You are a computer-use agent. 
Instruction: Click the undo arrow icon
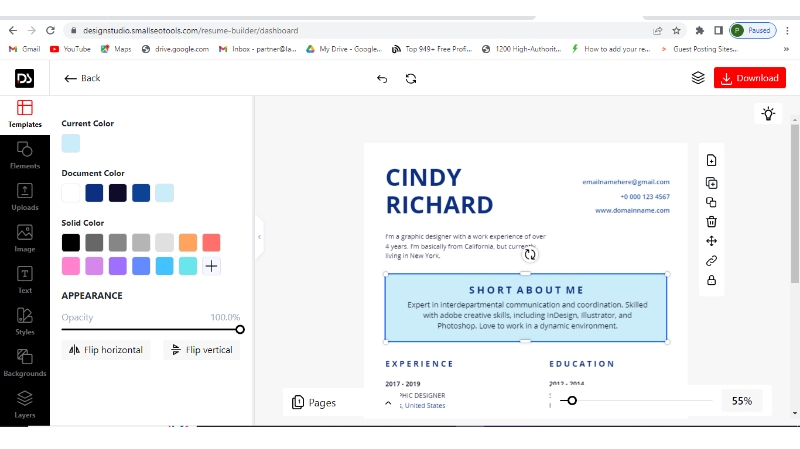[382, 78]
